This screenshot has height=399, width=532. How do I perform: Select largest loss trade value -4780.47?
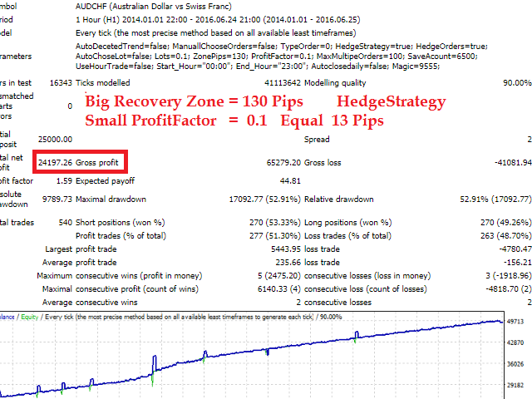(515, 249)
